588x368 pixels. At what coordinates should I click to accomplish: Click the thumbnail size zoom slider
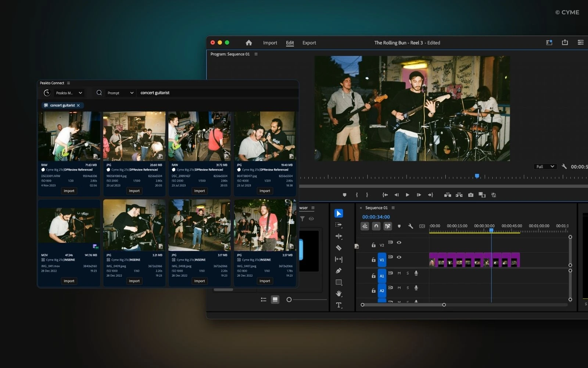click(x=289, y=300)
